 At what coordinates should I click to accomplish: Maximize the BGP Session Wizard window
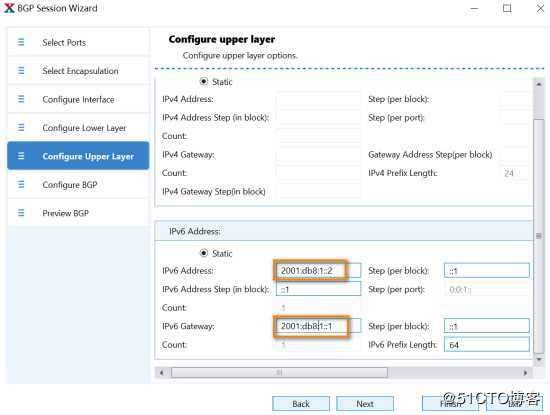[x=507, y=8]
